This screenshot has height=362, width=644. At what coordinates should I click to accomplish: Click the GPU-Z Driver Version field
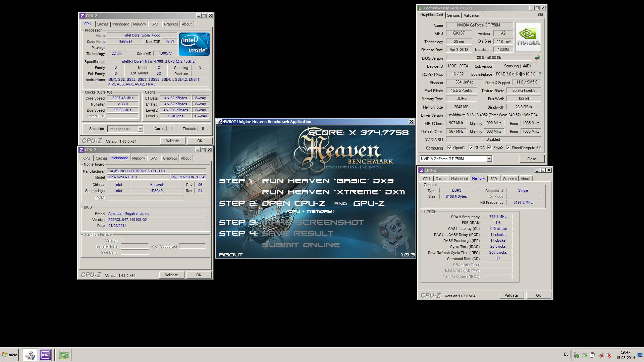(x=493, y=115)
